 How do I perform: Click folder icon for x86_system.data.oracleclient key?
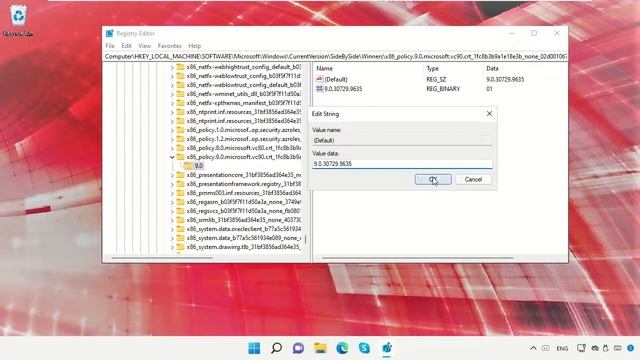(x=180, y=229)
